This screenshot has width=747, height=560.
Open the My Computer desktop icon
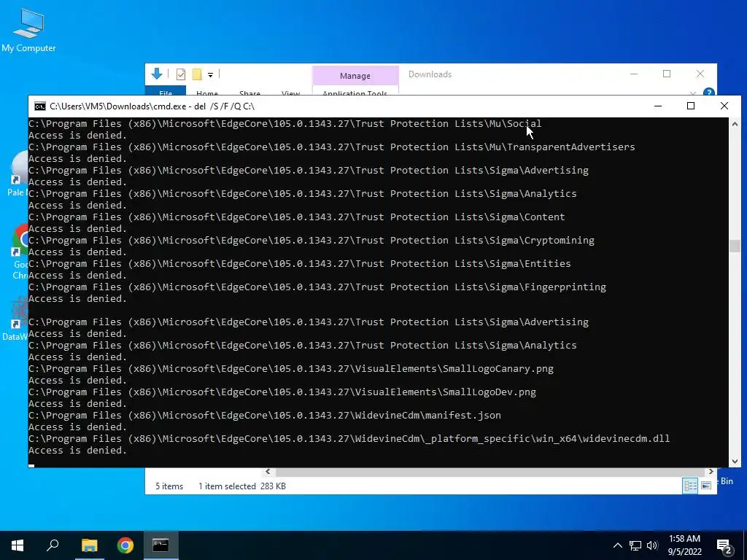click(28, 31)
